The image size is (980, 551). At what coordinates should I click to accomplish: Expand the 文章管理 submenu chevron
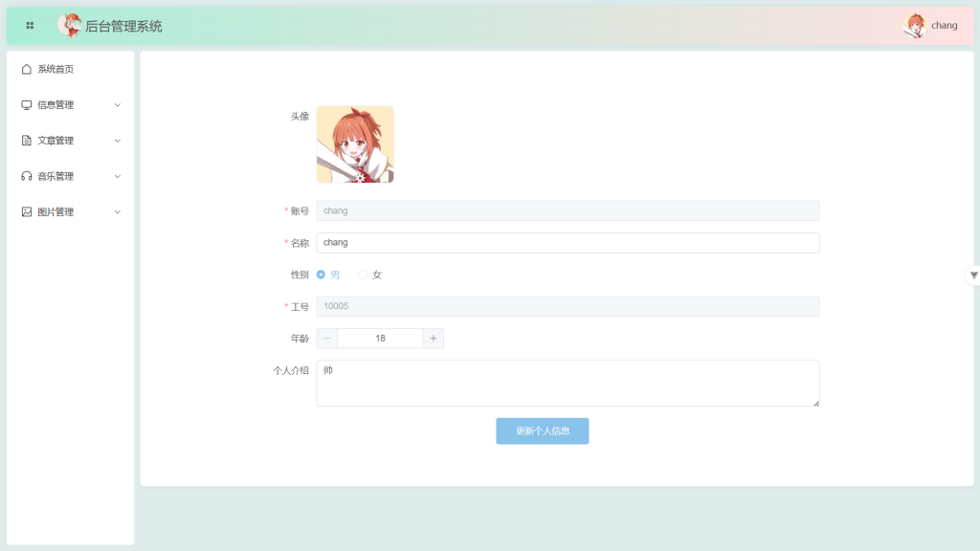118,141
